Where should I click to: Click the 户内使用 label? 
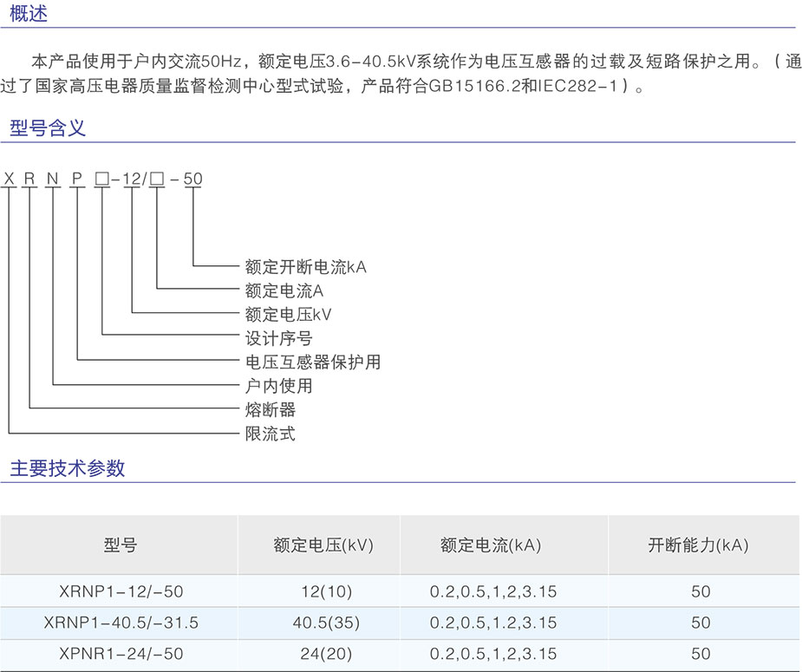click(x=279, y=385)
